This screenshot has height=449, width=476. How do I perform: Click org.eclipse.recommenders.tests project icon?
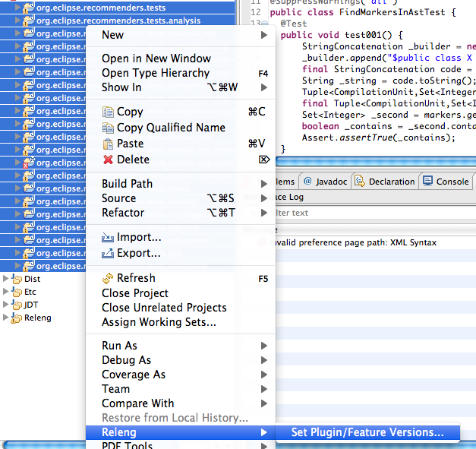click(x=29, y=8)
